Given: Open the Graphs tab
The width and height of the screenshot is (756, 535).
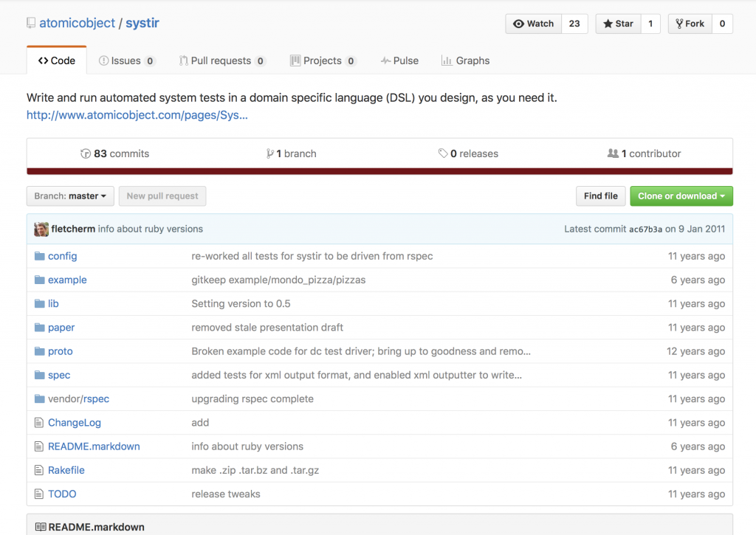Looking at the screenshot, I should tap(466, 61).
